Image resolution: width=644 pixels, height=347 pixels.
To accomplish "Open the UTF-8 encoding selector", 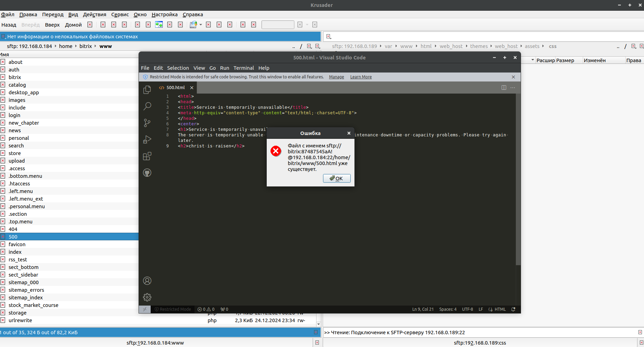I will (x=467, y=309).
